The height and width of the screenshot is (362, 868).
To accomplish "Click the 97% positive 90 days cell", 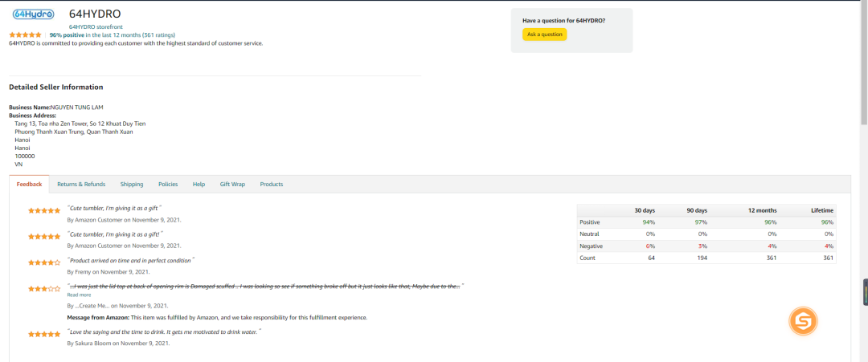I will click(700, 222).
